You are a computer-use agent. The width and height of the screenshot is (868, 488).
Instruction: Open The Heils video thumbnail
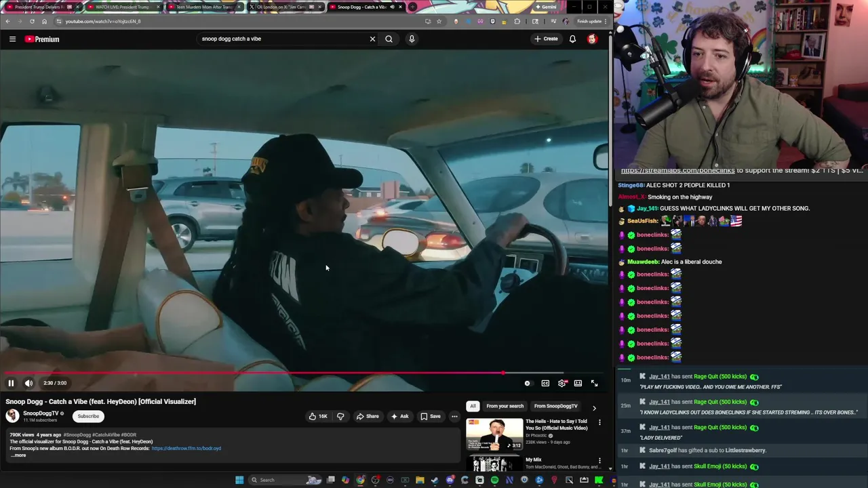[494, 434]
